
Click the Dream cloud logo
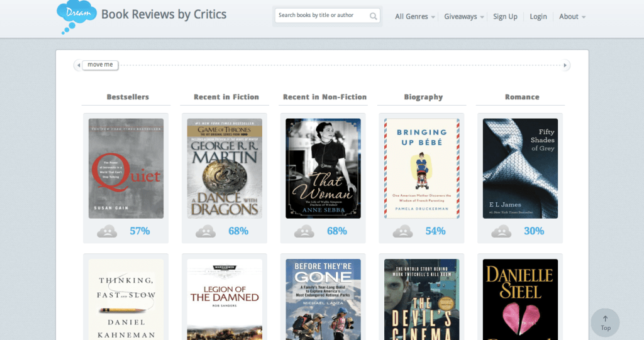pyautogui.click(x=75, y=16)
